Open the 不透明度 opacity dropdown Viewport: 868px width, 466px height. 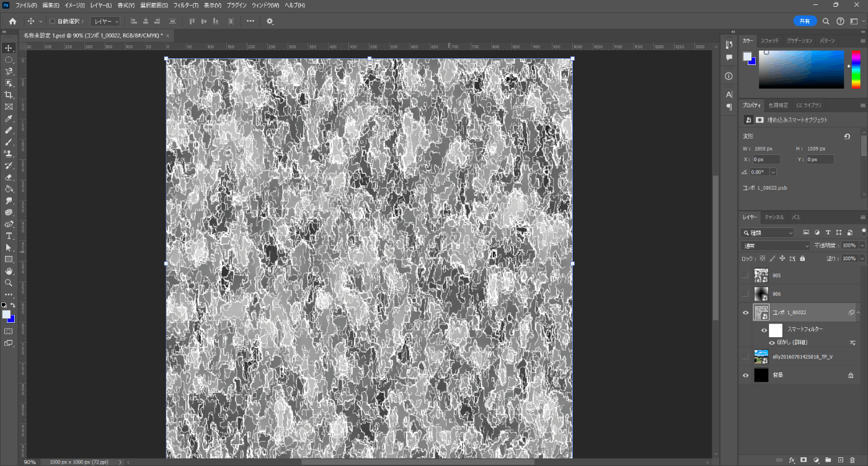point(862,246)
